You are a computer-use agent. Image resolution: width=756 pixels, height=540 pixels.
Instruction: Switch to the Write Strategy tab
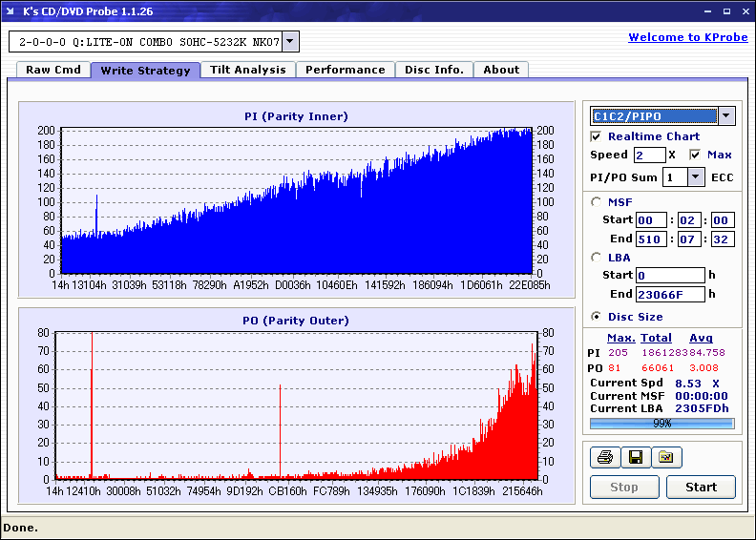pyautogui.click(x=146, y=71)
